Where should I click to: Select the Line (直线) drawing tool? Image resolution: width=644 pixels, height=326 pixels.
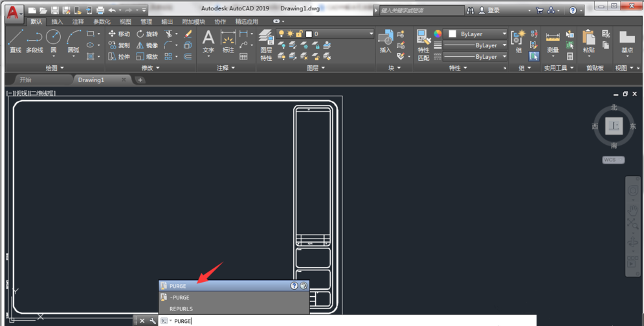click(x=16, y=40)
